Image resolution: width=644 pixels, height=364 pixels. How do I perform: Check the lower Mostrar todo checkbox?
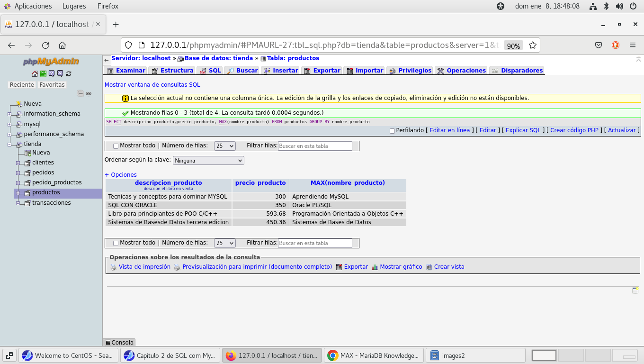click(x=116, y=243)
